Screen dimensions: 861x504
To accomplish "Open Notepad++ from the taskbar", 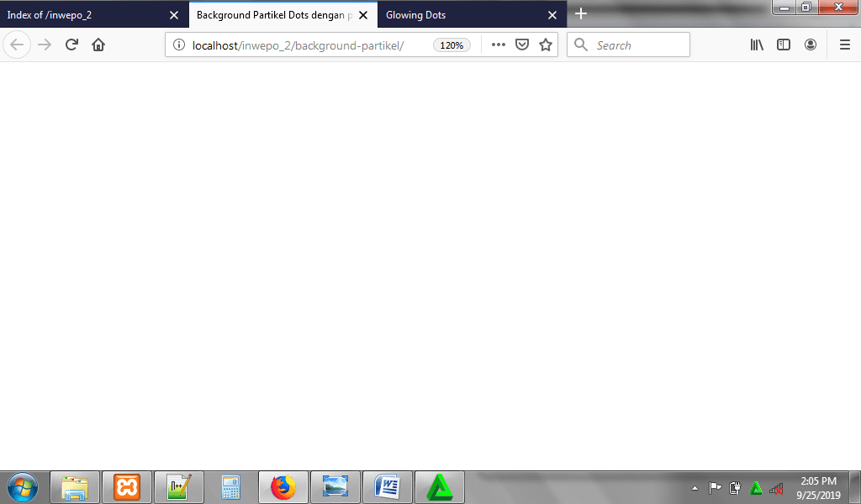I will coord(179,487).
